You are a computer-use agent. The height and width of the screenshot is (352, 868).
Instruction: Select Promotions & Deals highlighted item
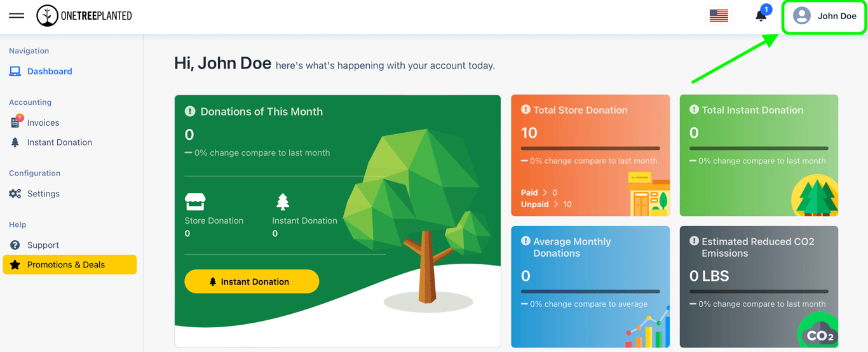(x=70, y=265)
